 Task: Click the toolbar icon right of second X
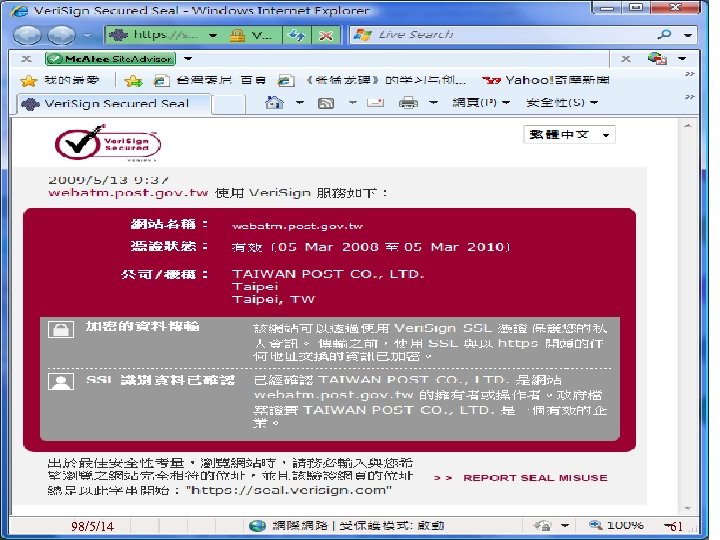(657, 58)
